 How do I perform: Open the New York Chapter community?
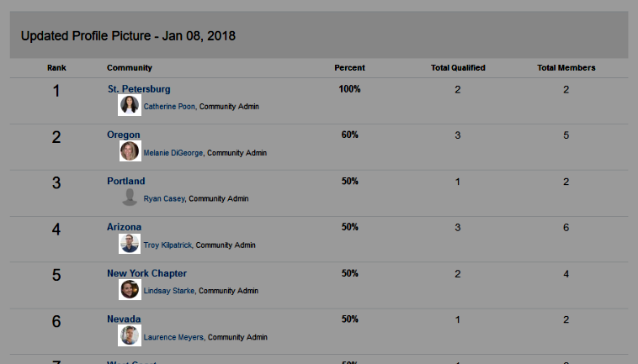point(147,273)
